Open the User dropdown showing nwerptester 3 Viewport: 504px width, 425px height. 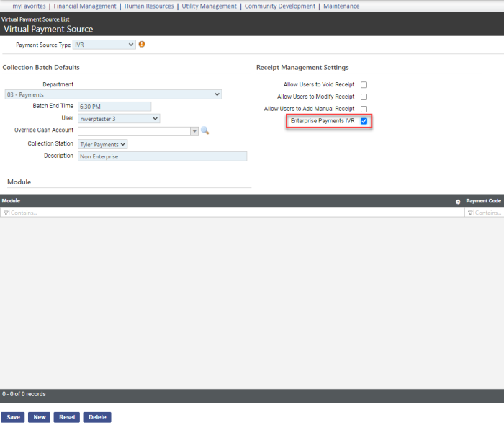coord(119,118)
